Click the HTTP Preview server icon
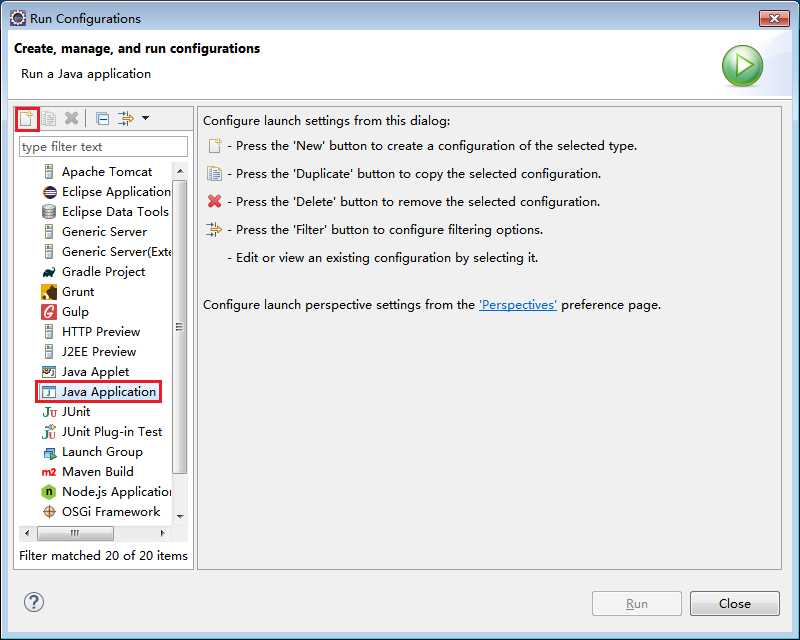 click(49, 332)
